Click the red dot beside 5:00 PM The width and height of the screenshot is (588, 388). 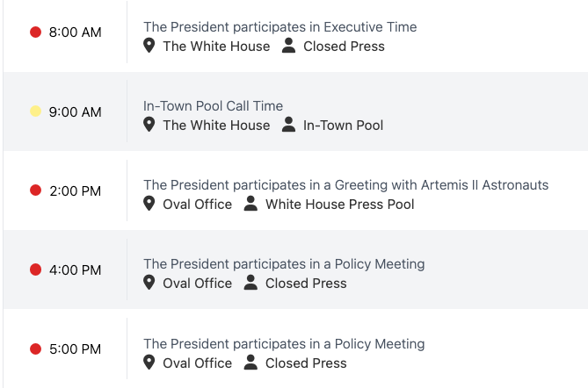click(x=36, y=349)
